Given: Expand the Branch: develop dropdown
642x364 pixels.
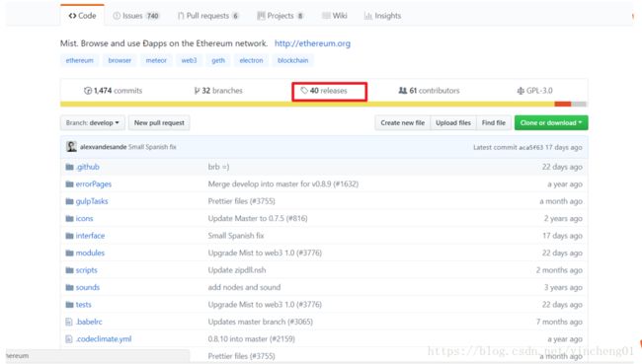Looking at the screenshot, I should click(x=93, y=122).
